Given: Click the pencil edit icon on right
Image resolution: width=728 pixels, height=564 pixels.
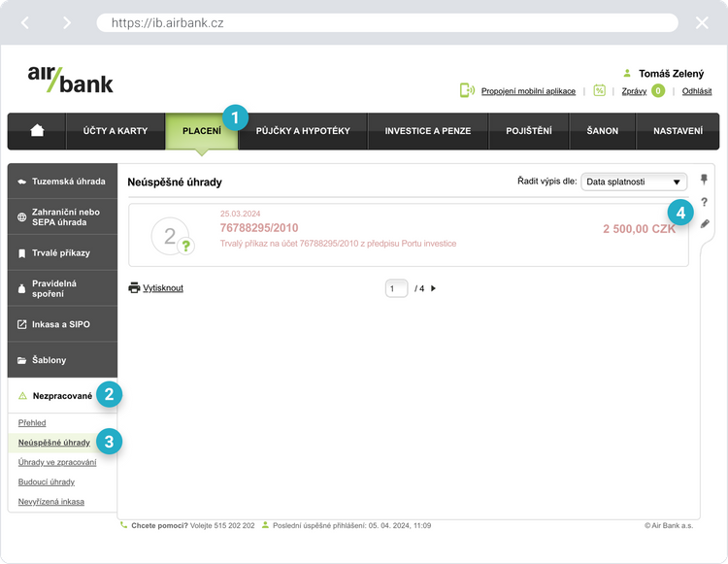Looking at the screenshot, I should pyautogui.click(x=705, y=224).
